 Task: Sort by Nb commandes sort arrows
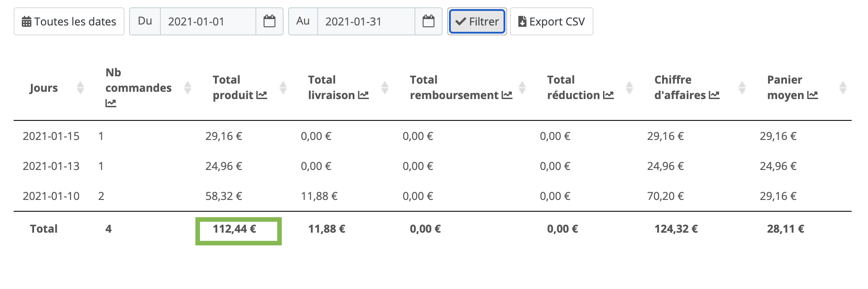point(187,88)
